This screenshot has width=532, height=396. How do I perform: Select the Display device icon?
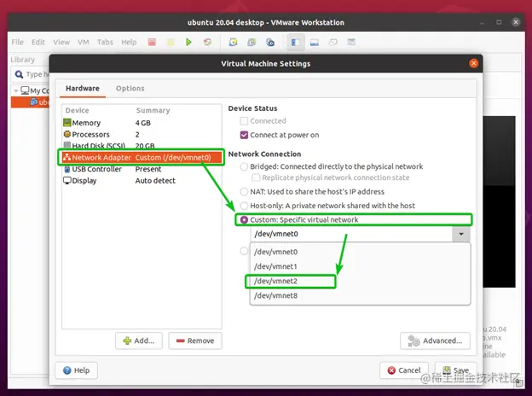67,180
